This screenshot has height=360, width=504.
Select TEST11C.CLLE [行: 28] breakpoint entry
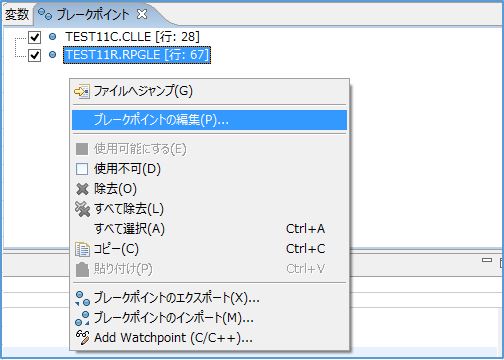click(132, 37)
